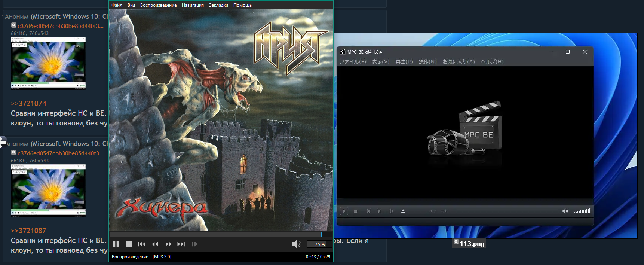The height and width of the screenshot is (265, 644).
Task: Click the AUD audio track button
Action: [x=433, y=211]
